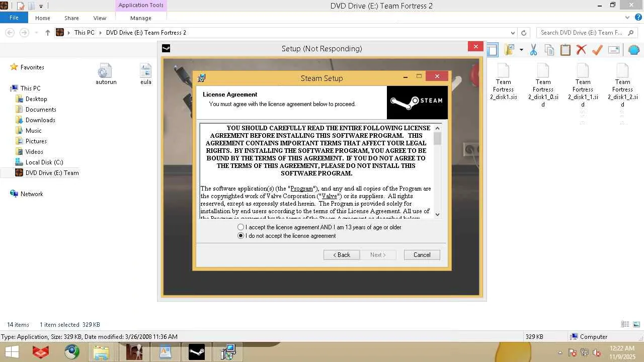Click the taskbar clock showing 12:22 AM
The image size is (644, 362).
pyautogui.click(x=622, y=352)
